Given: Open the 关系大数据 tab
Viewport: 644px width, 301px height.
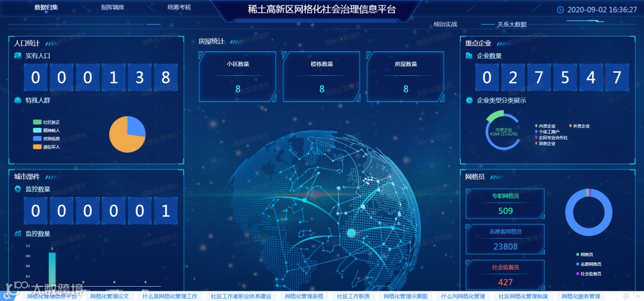Looking at the screenshot, I should [x=512, y=24].
